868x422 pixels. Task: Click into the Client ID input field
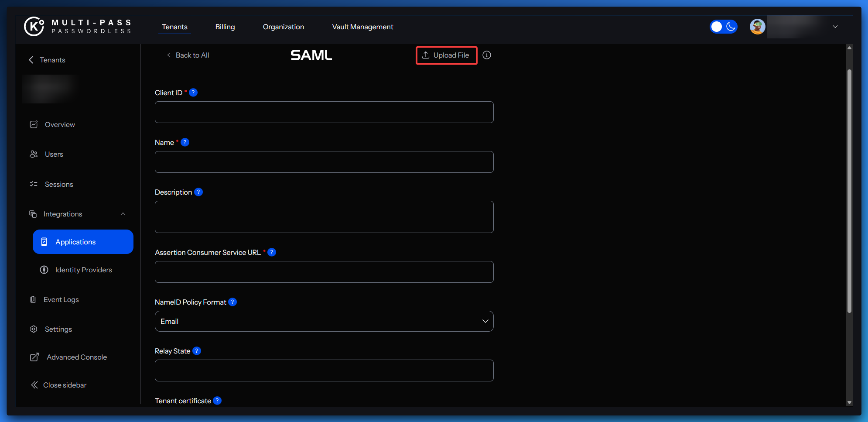tap(324, 112)
